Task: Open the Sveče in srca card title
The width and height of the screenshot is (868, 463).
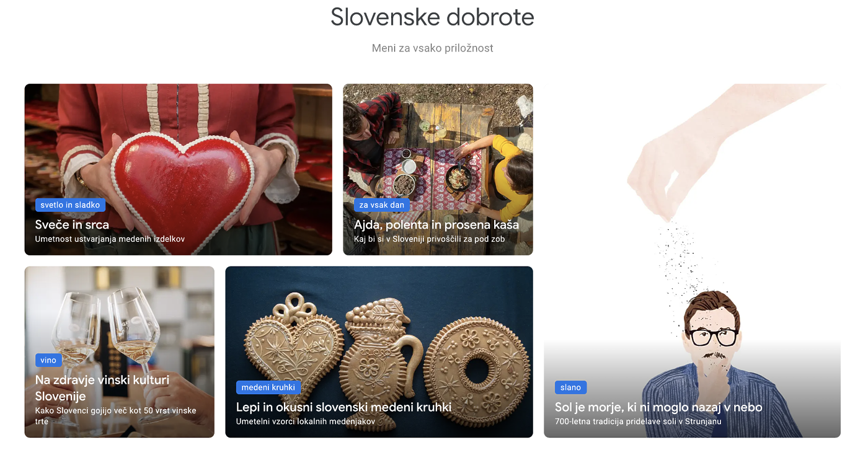Action: pos(72,224)
